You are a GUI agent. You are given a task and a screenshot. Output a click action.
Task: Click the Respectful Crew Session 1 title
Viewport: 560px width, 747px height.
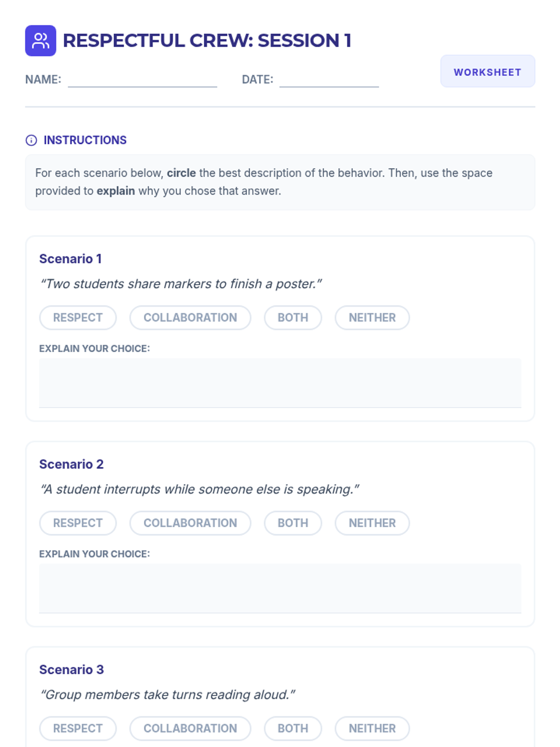pos(207,41)
